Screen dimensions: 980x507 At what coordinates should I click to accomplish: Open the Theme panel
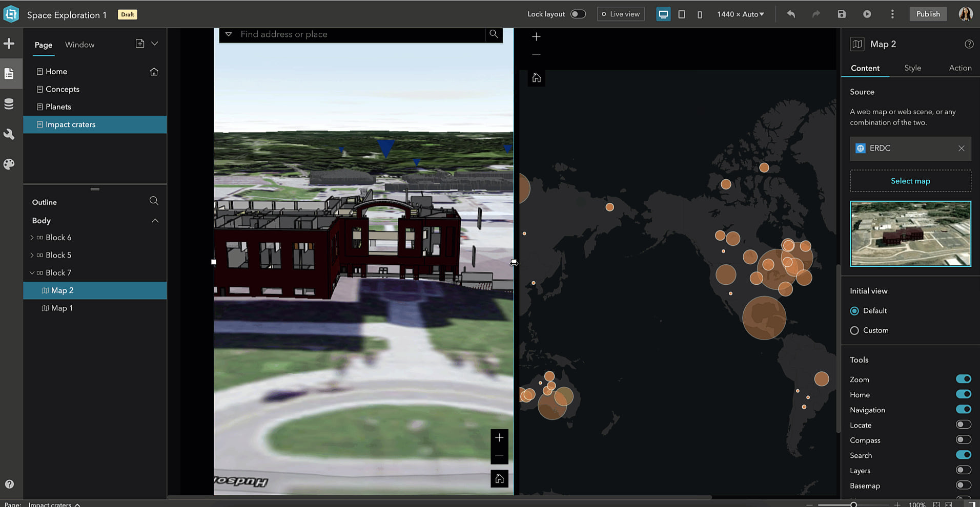10,164
